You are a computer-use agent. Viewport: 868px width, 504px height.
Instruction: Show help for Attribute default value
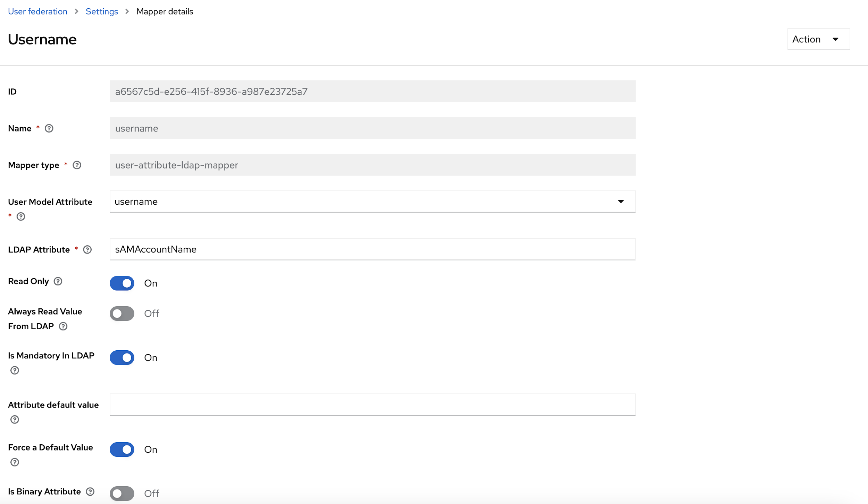tap(15, 419)
